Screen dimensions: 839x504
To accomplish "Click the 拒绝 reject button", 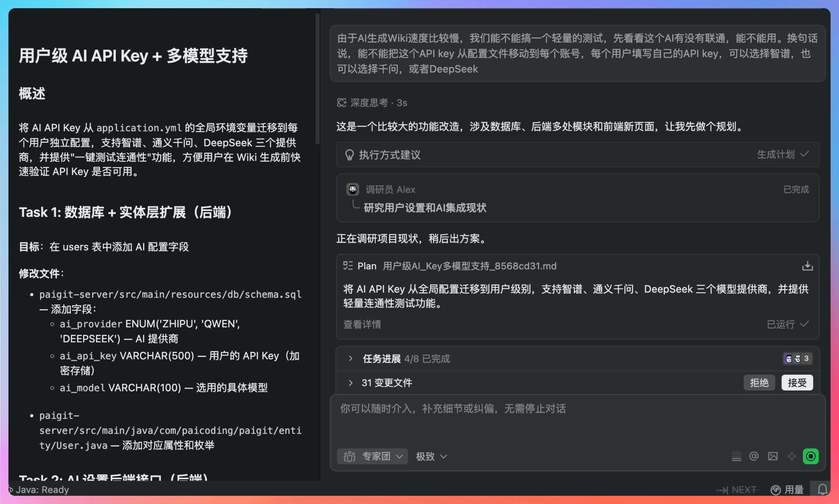I will [x=759, y=383].
